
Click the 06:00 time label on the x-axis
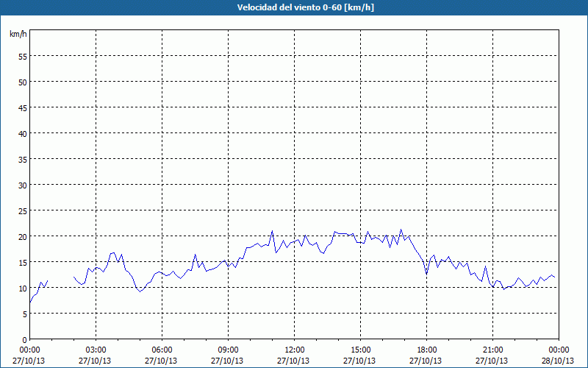(162, 350)
